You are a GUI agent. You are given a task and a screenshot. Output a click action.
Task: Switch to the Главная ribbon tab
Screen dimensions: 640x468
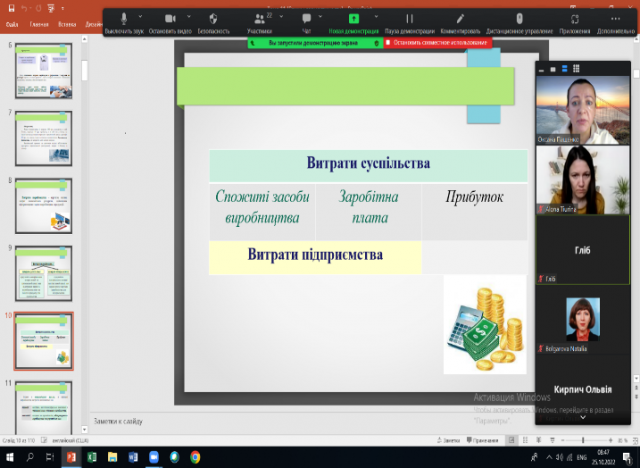pyautogui.click(x=39, y=24)
